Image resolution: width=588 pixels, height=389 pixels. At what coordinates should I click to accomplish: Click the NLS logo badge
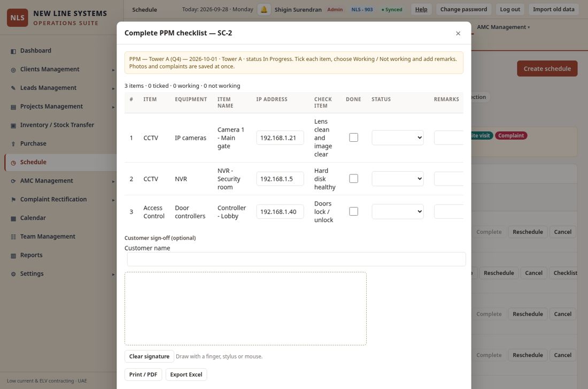tap(17, 18)
